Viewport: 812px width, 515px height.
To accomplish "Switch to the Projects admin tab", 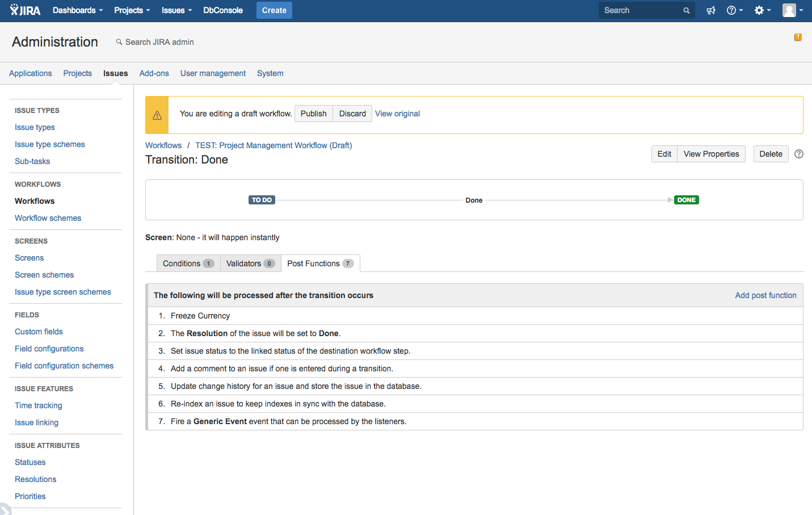I will 78,73.
